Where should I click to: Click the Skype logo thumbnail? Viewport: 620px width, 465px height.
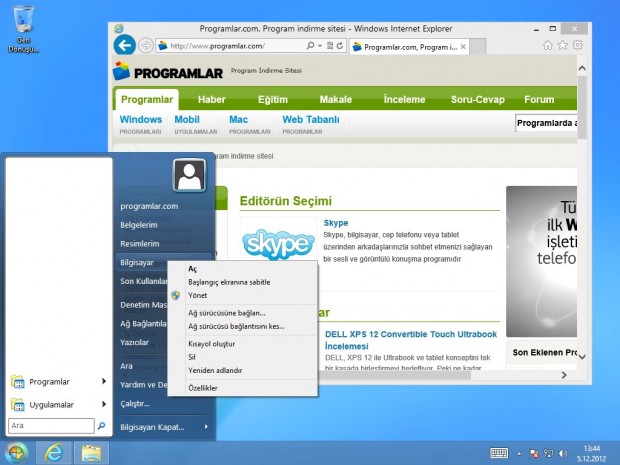pos(278,244)
